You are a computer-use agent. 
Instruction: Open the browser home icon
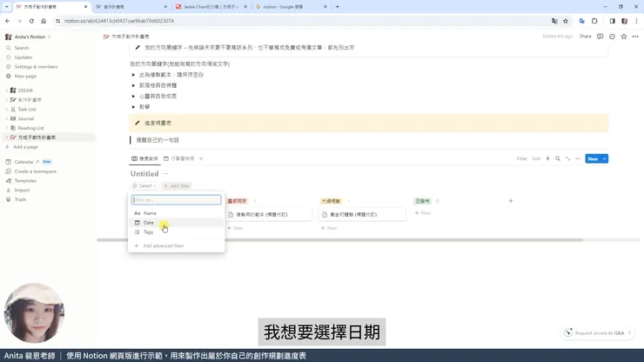pyautogui.click(x=44, y=21)
